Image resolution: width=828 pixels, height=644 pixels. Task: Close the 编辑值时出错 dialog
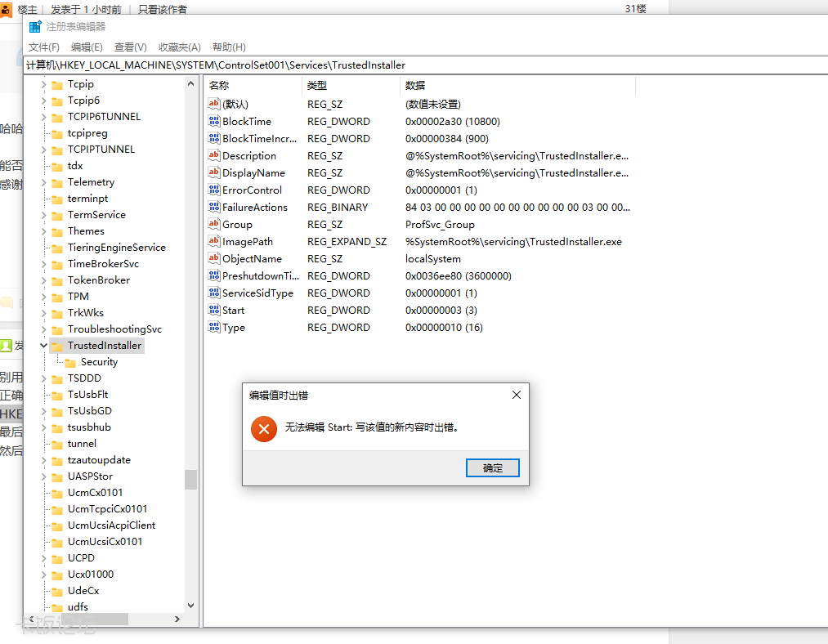(x=517, y=395)
